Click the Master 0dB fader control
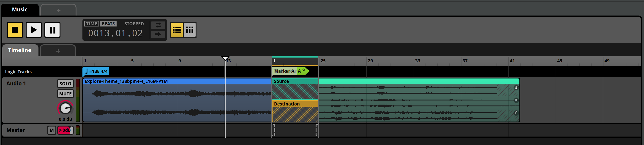This screenshot has width=644, height=145. point(65,130)
